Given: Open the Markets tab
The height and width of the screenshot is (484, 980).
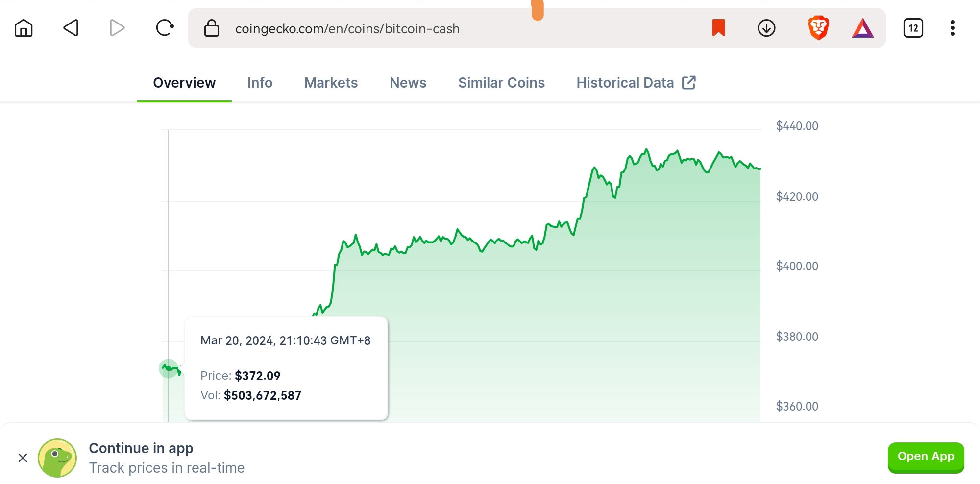Looking at the screenshot, I should (331, 83).
